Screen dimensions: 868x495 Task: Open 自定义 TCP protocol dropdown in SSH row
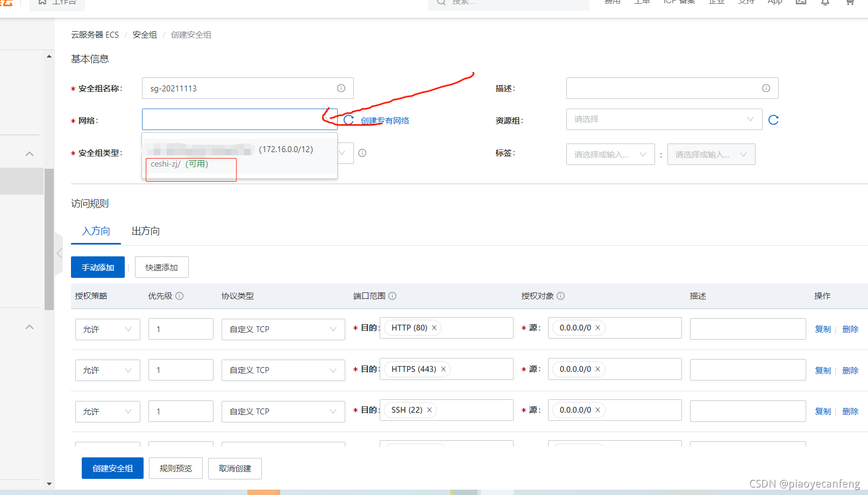(283, 412)
